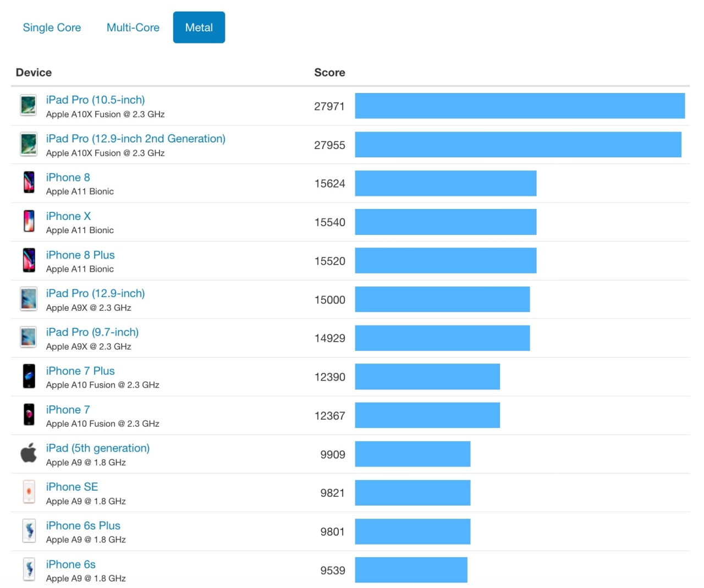Click the Score column header

tap(329, 72)
